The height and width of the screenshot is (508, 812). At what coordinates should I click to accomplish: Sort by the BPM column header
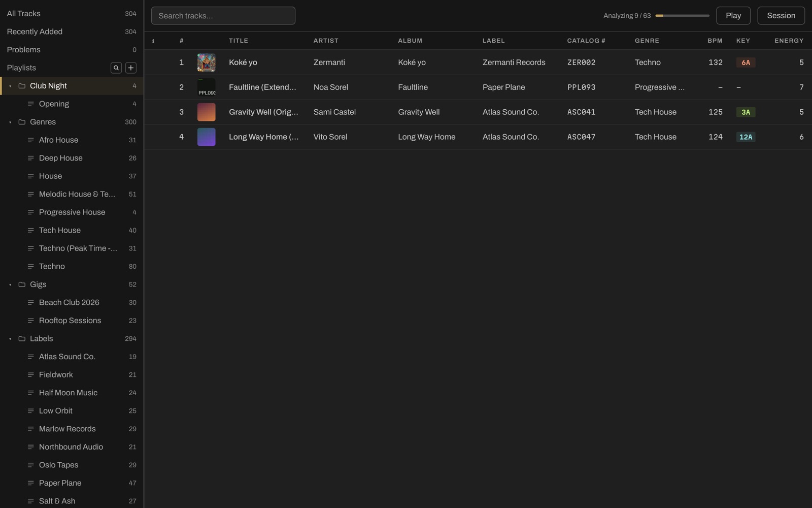coord(715,41)
